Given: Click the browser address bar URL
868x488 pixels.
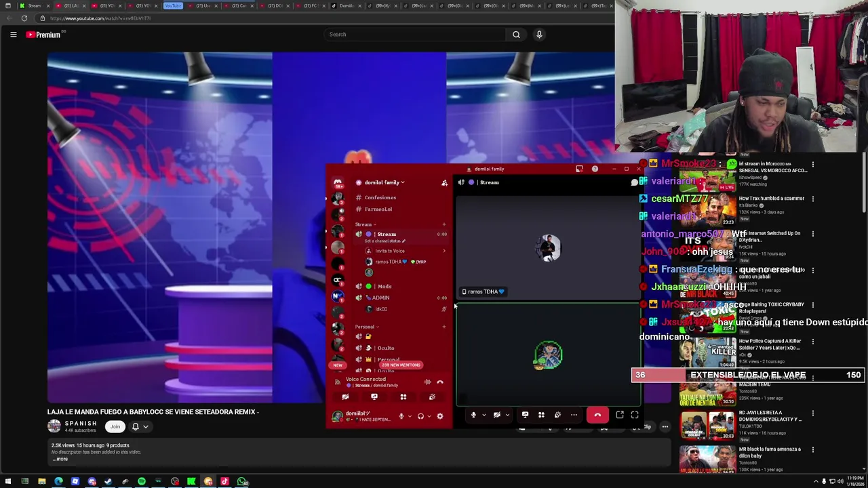Looking at the screenshot, I should (100, 18).
